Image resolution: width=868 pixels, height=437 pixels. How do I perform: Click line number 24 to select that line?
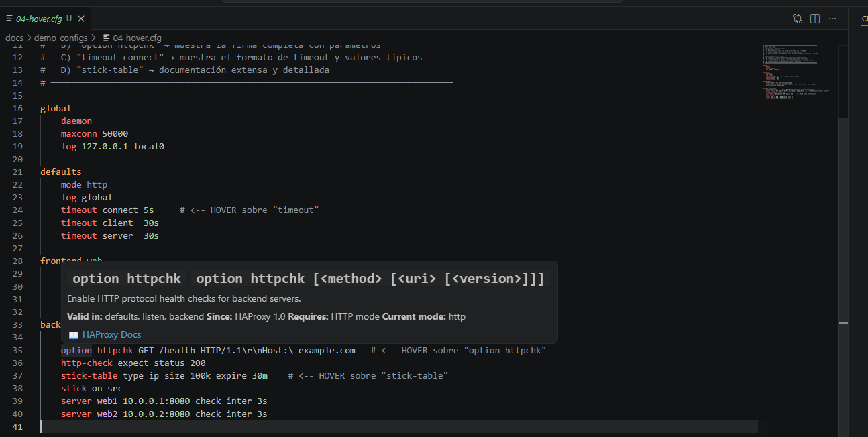(x=17, y=210)
